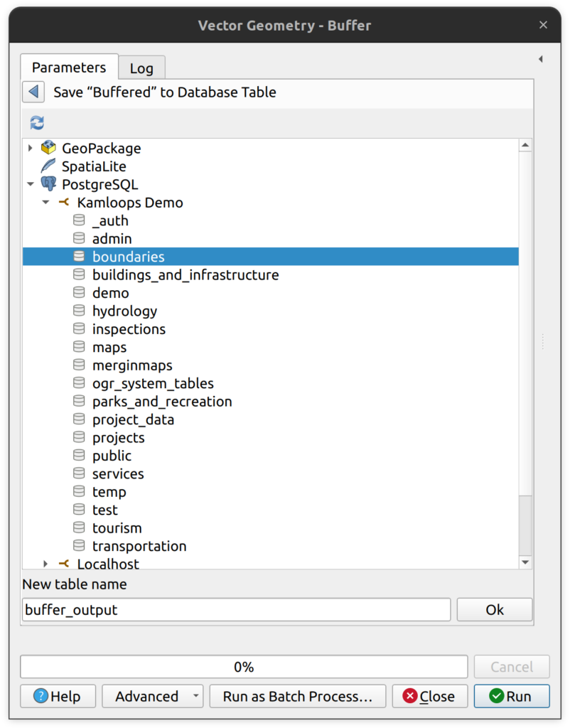Image resolution: width=570 pixels, height=728 pixels.
Task: Select the SpatiaLite feather icon
Action: pos(48,166)
